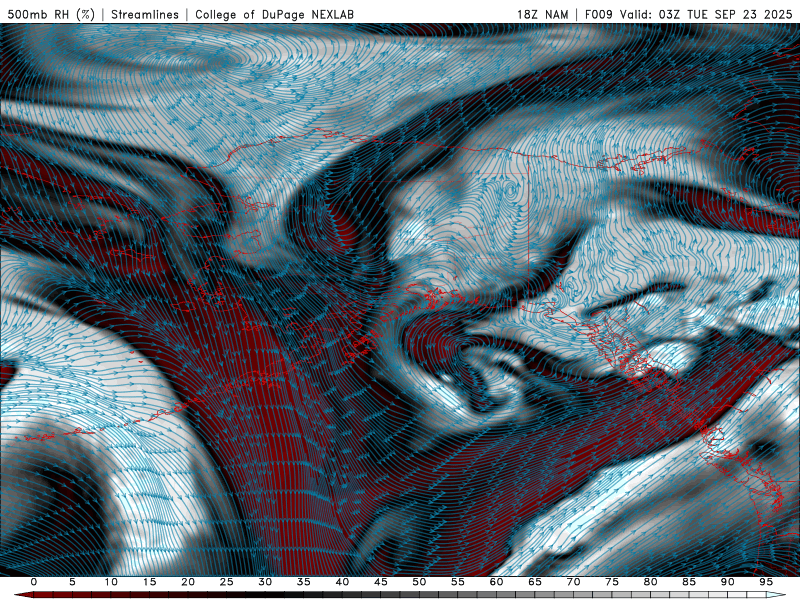Click the colorbar tick label '60'
The width and height of the screenshot is (800, 600).
tap(496, 582)
